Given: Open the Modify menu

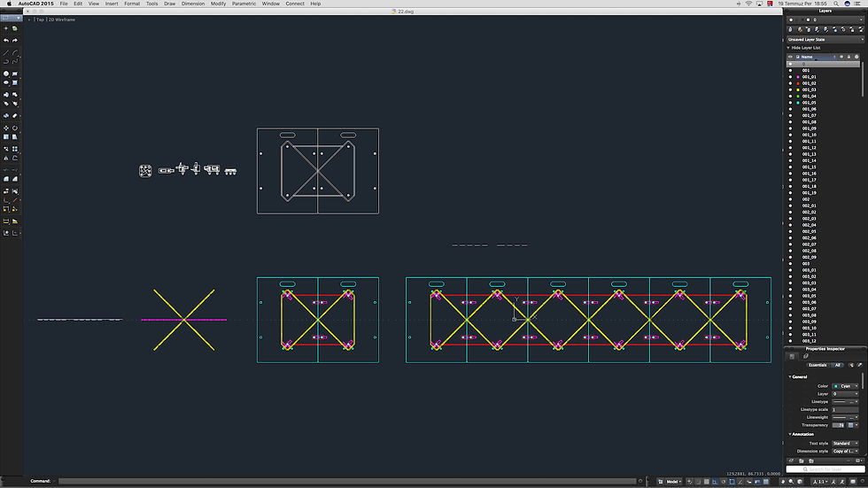Looking at the screenshot, I should click(x=218, y=4).
